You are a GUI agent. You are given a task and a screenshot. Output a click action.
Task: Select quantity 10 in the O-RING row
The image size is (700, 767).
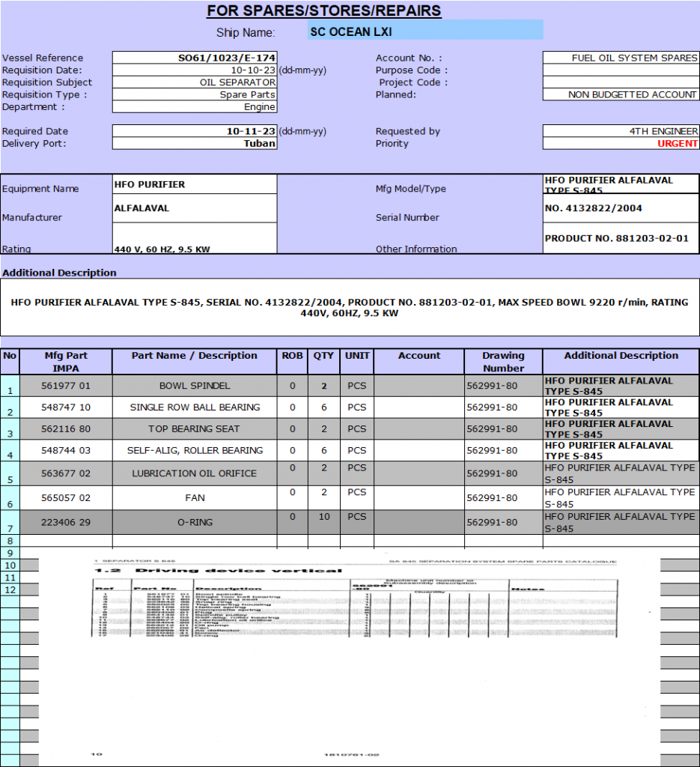323,522
